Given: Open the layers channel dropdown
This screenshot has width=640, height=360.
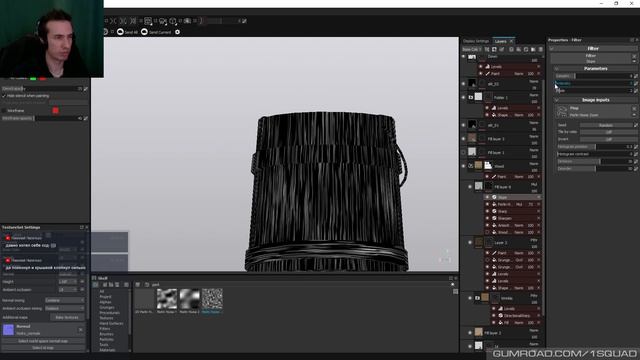Looking at the screenshot, I should 472,49.
